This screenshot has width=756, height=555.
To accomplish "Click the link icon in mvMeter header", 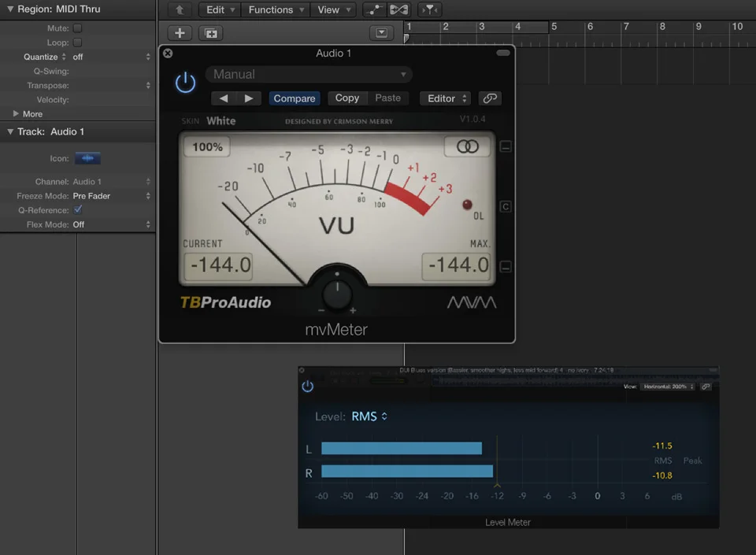I will [490, 98].
